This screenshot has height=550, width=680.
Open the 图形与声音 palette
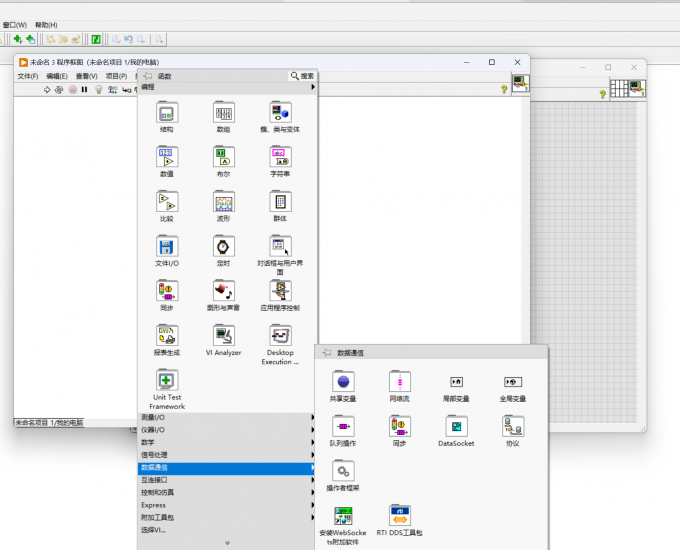pyautogui.click(x=224, y=291)
